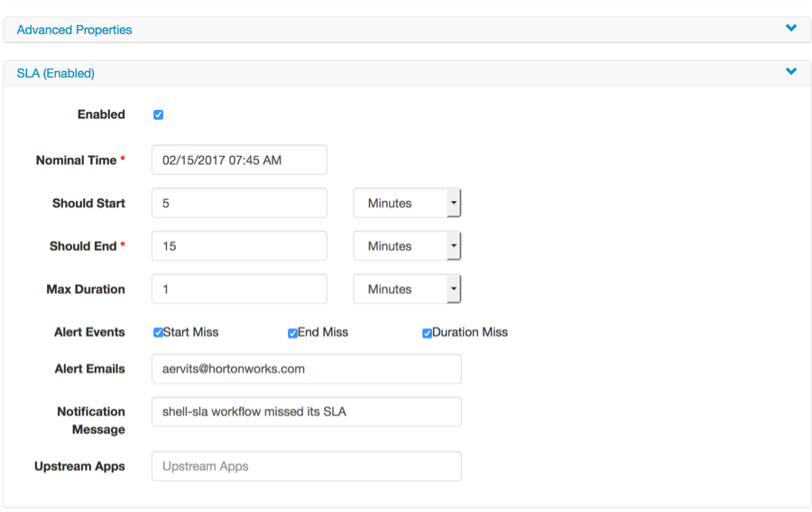
Task: Collapse the Advanced Properties chevron icon
Action: pos(791,29)
